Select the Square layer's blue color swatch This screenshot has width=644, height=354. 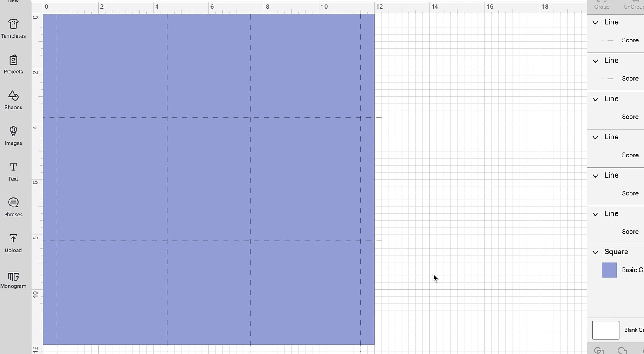pyautogui.click(x=609, y=270)
